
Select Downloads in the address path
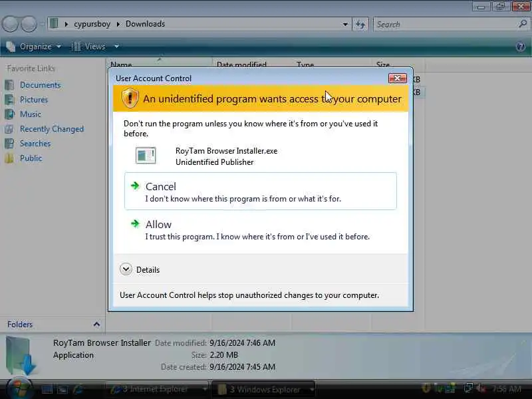(145, 24)
